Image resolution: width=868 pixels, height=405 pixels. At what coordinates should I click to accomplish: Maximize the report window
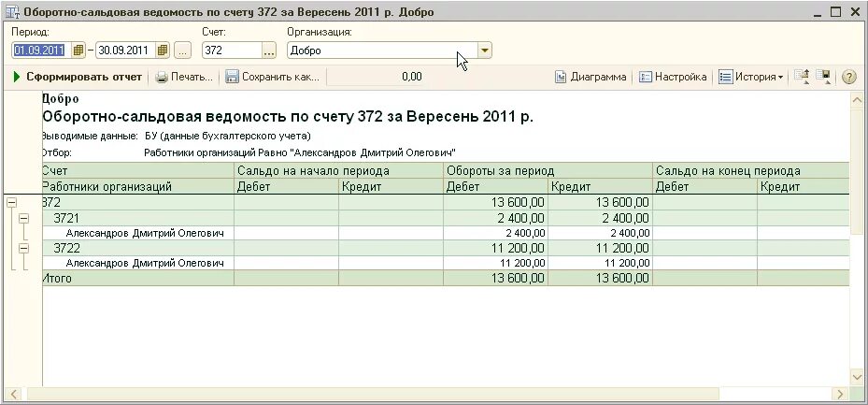835,11
